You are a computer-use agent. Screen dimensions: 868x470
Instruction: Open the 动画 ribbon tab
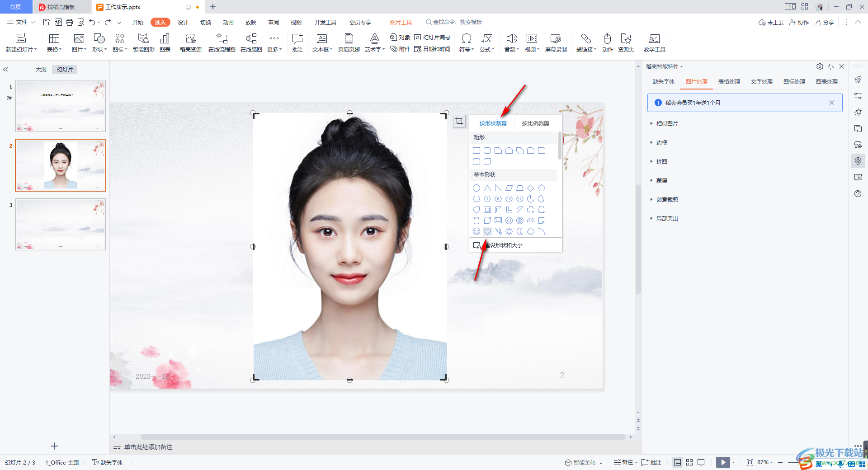(x=228, y=22)
